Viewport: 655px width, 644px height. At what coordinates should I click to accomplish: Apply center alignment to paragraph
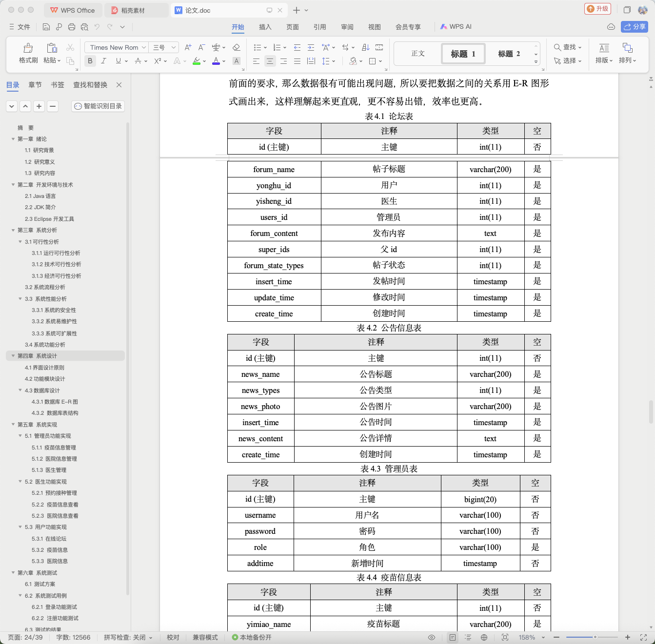click(270, 61)
